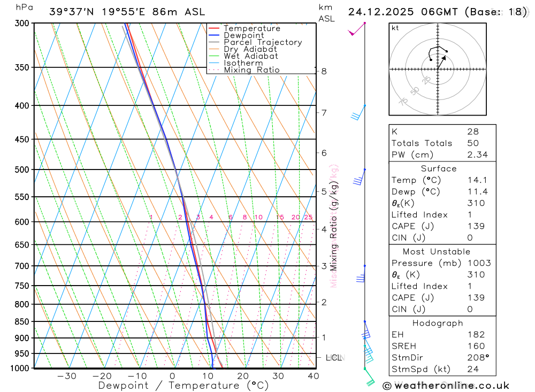Click the gray Parcel Trajectory legend line
This screenshot has width=535, height=392.
(214, 42)
